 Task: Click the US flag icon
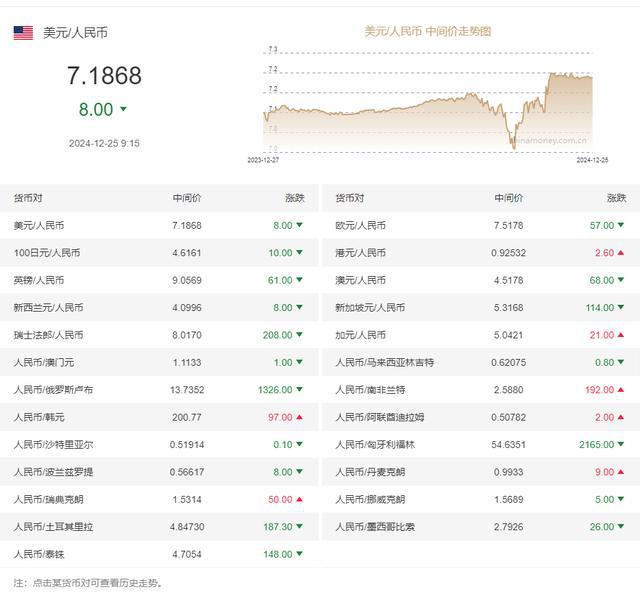tap(23, 33)
